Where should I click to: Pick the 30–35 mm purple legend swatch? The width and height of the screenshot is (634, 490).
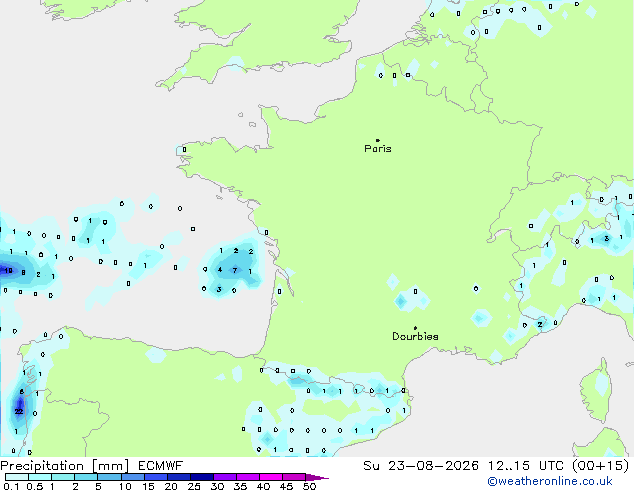coord(225,477)
